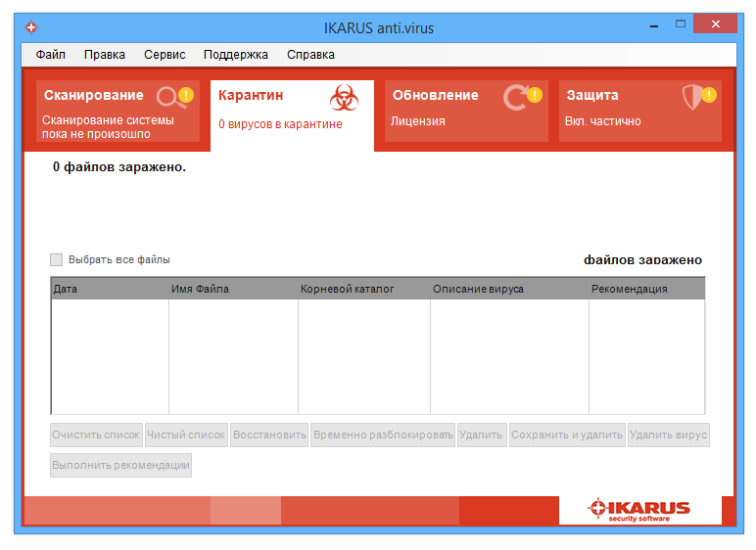
Task: Click the '0 файлов заражено.' heading text
Action: click(119, 167)
